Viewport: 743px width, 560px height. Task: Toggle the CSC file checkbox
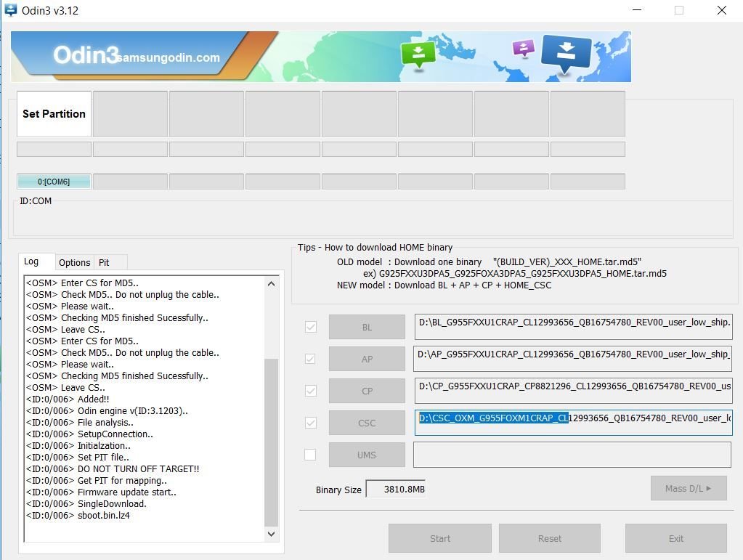tap(311, 423)
